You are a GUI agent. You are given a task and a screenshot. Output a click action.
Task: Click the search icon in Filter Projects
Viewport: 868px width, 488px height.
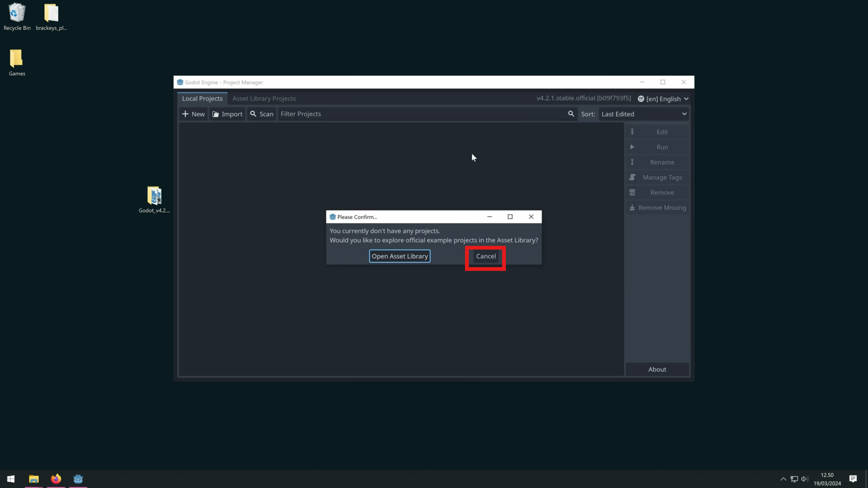click(x=571, y=114)
